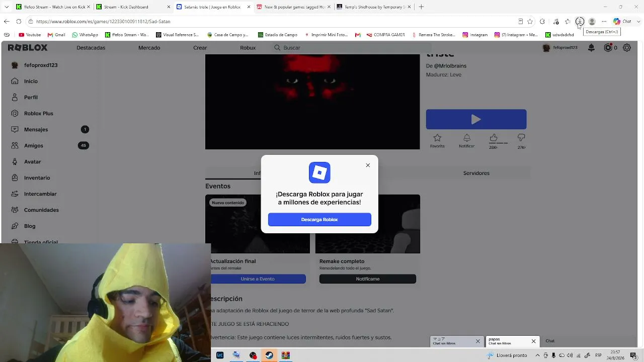The image size is (644, 362).
Task: Reload the current page
Action: coord(19,22)
